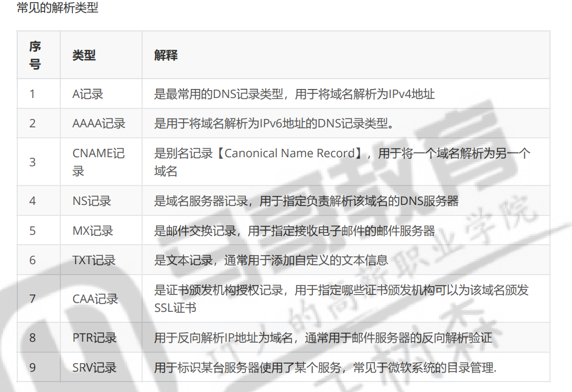Click the '是文本记录' explanation
Screen dimensions: 572x392
pyautogui.click(x=271, y=260)
